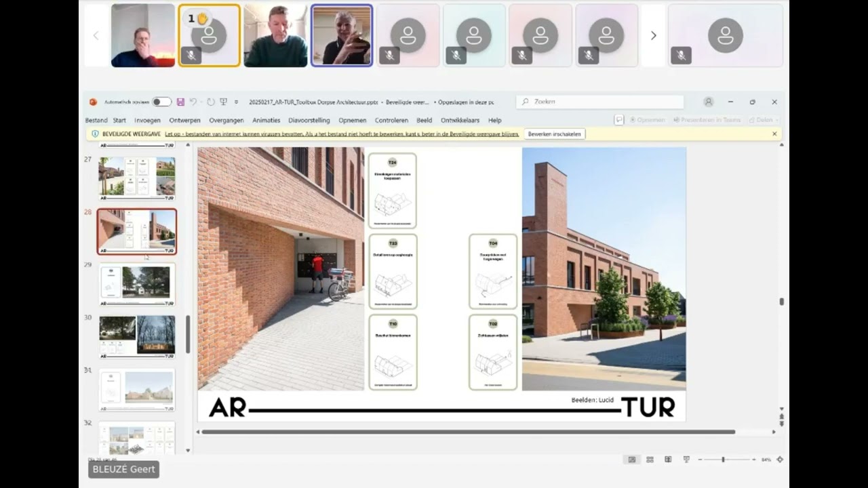This screenshot has height=488, width=868.
Task: Click the comments speech bubble icon
Action: [618, 120]
